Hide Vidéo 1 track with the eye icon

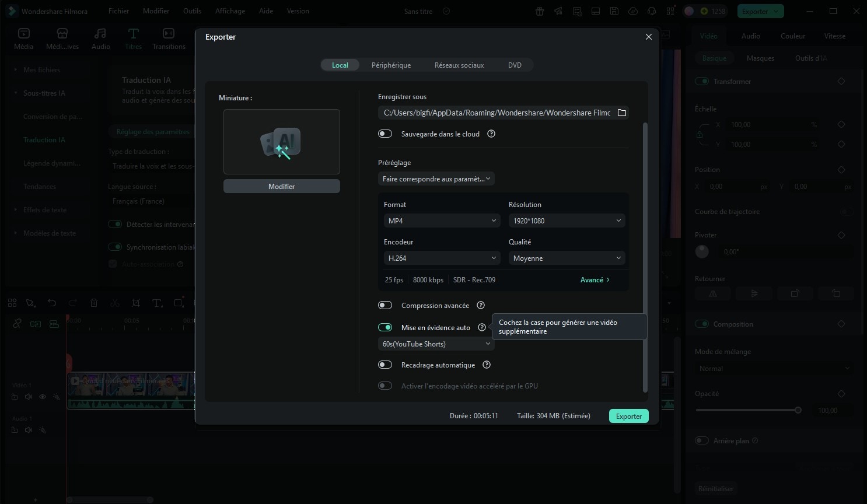pos(43,397)
